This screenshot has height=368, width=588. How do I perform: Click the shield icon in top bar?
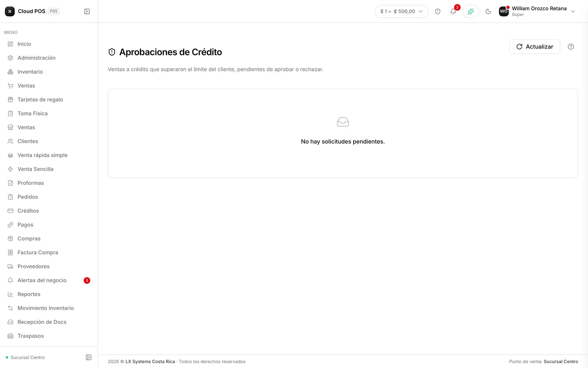pyautogui.click(x=438, y=11)
